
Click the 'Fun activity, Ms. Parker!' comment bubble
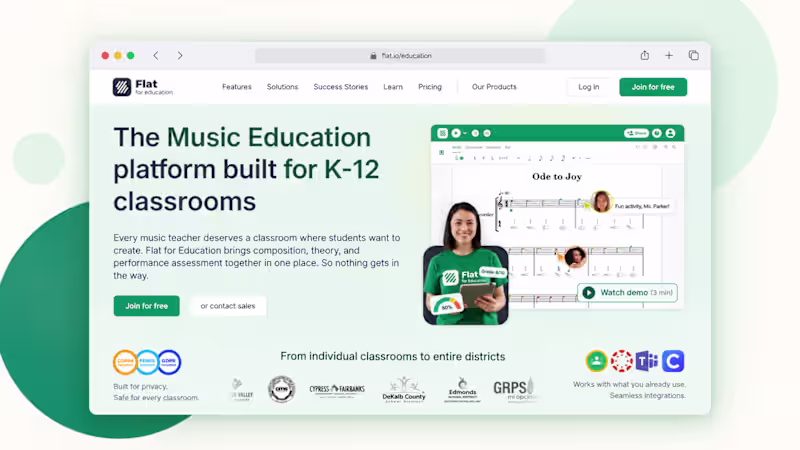(x=642, y=206)
